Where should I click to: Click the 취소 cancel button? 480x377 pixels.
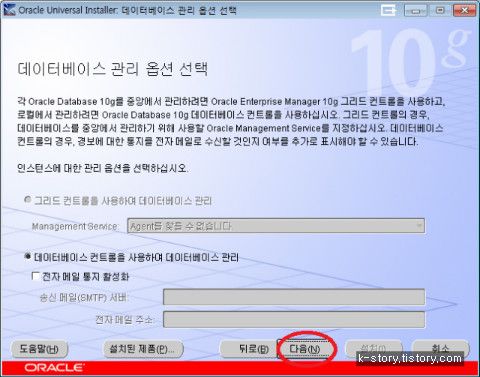click(441, 348)
